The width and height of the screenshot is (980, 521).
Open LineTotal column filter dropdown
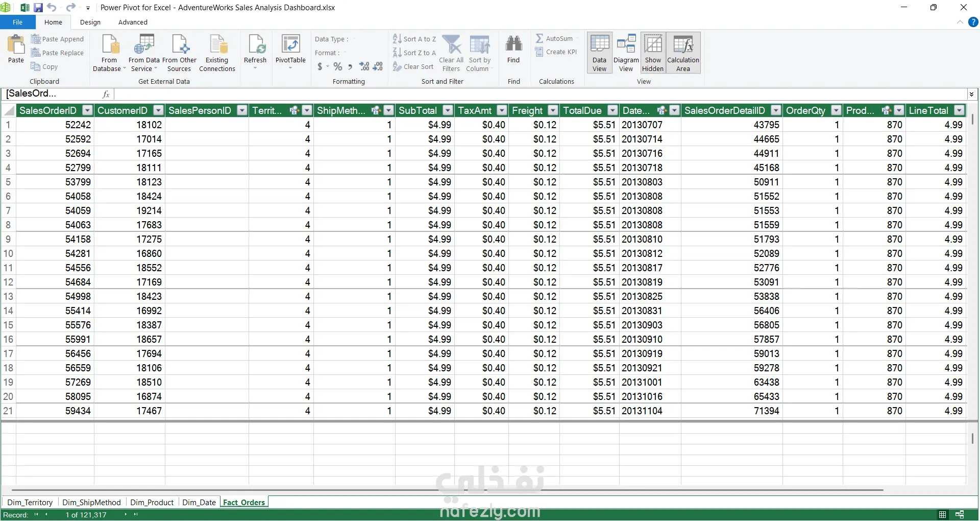[960, 110]
